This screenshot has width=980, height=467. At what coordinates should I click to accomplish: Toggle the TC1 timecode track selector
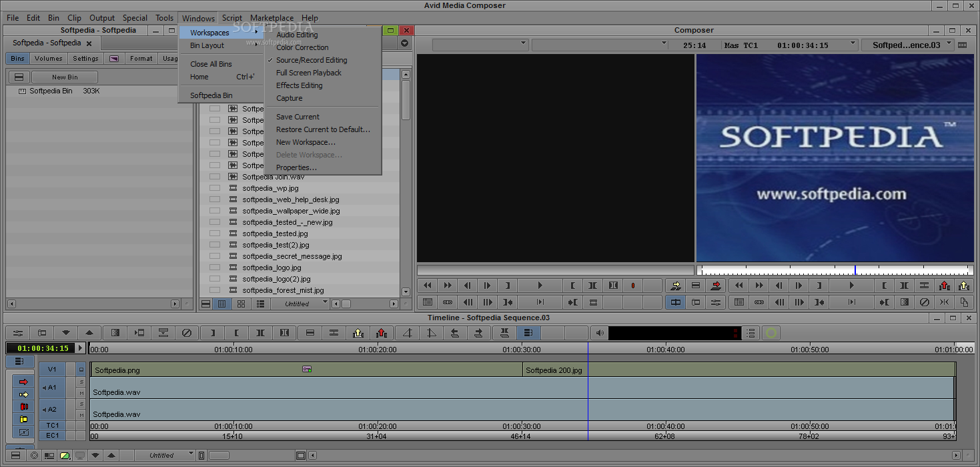(x=52, y=425)
